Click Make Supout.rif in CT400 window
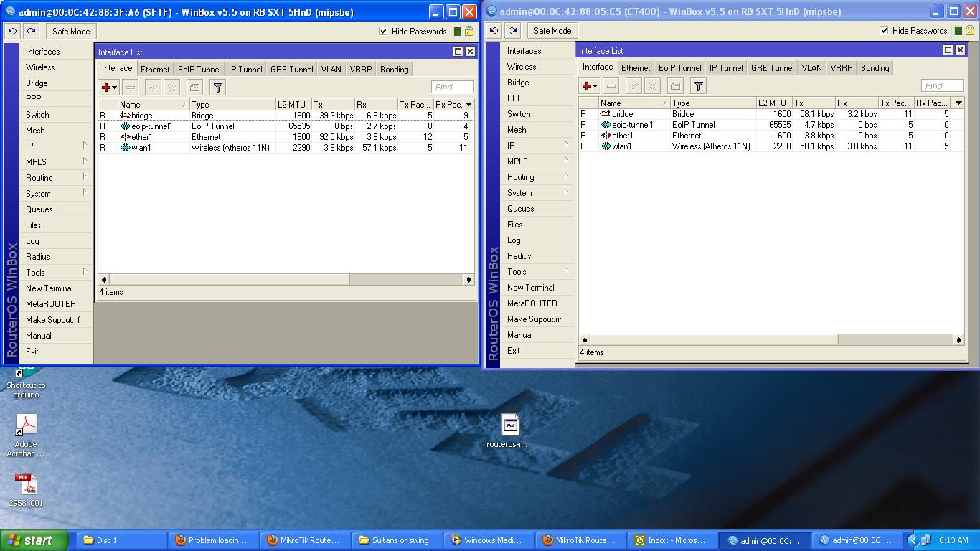This screenshot has height=551, width=980. tap(537, 319)
